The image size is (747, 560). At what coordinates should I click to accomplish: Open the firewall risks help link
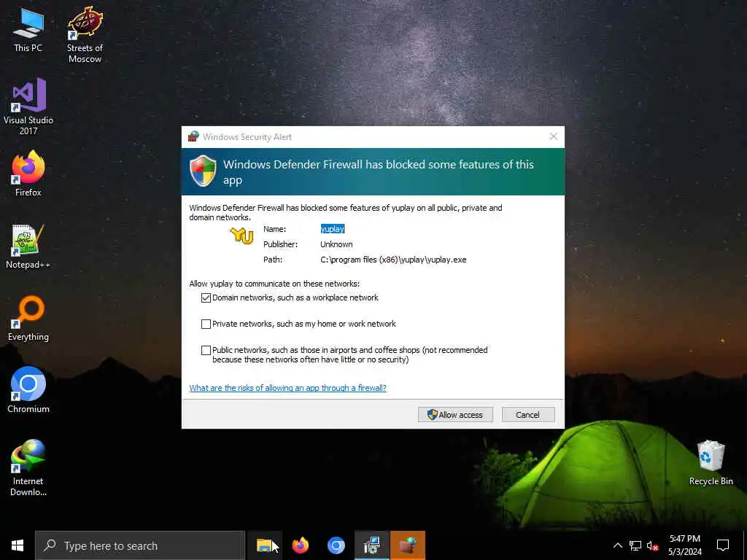pyautogui.click(x=287, y=388)
